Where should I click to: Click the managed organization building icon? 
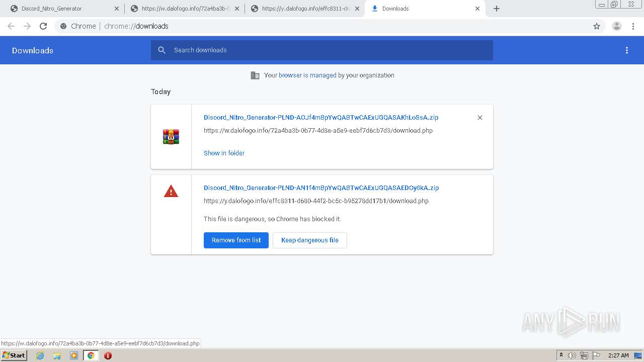[x=255, y=75]
